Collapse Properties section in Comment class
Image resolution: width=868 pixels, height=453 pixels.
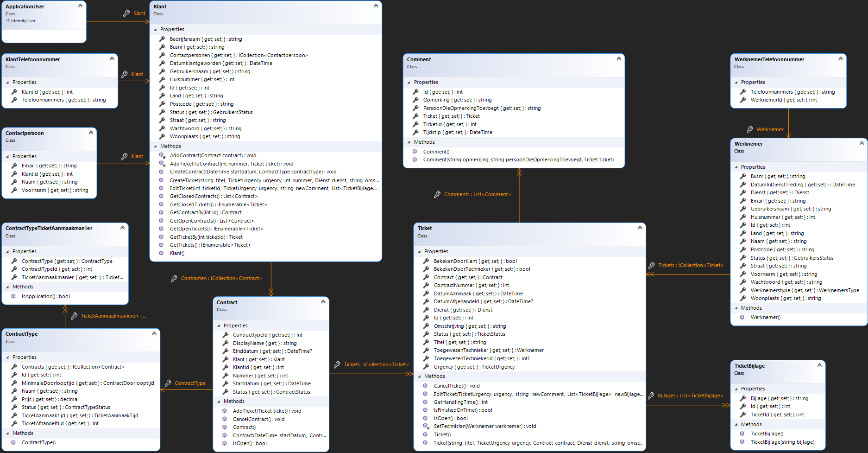(409, 82)
